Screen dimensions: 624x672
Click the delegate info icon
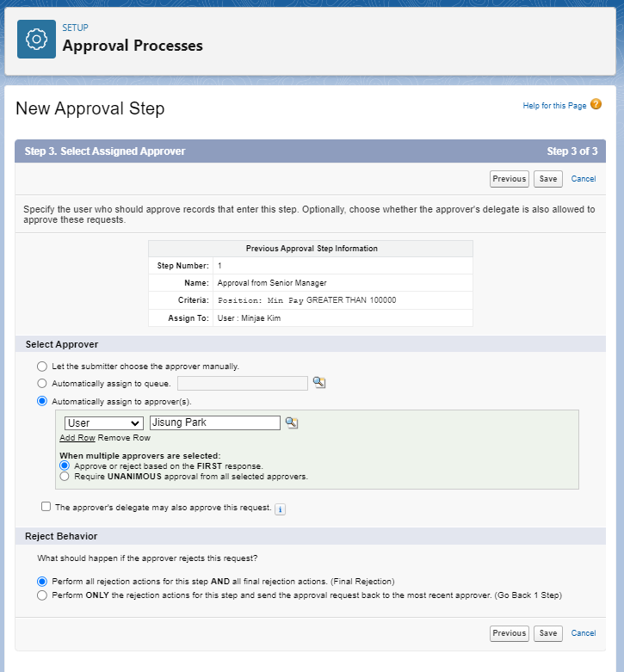[x=280, y=509]
